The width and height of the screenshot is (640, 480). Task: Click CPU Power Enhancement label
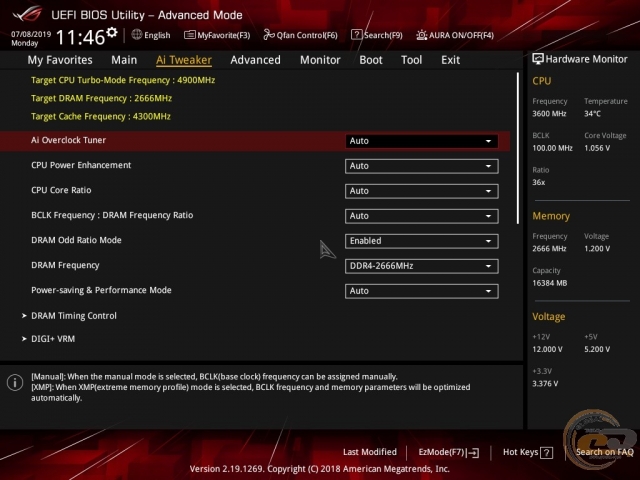(x=81, y=165)
